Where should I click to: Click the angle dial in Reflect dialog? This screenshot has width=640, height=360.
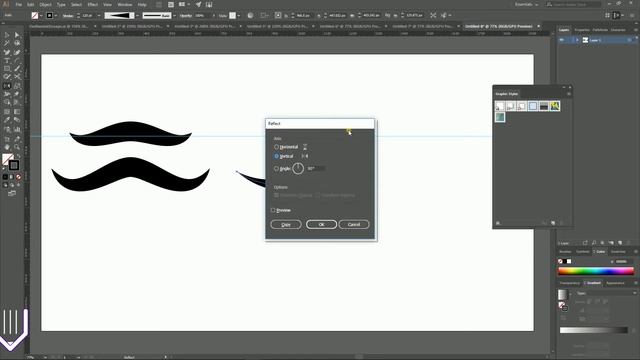point(298,168)
